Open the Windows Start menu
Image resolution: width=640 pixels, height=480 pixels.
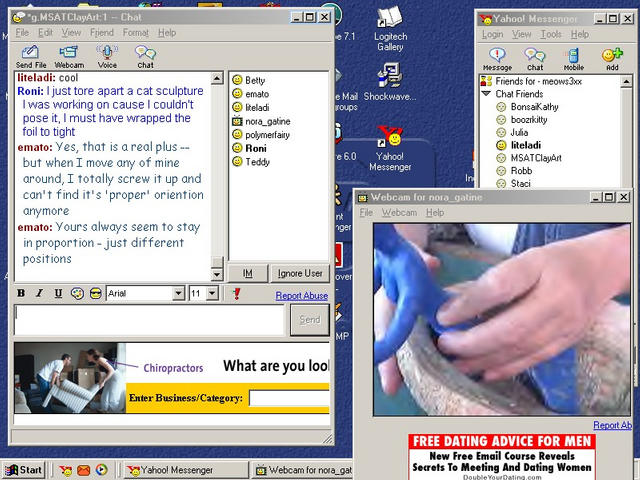click(x=24, y=470)
